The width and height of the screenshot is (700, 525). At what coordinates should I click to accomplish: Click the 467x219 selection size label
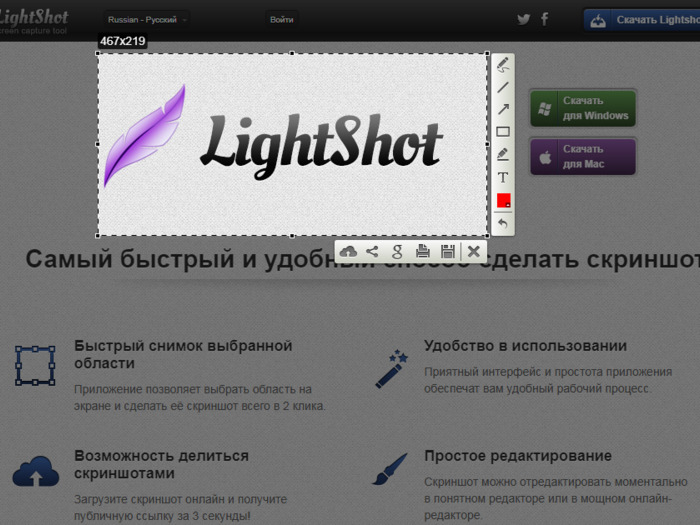(x=123, y=41)
